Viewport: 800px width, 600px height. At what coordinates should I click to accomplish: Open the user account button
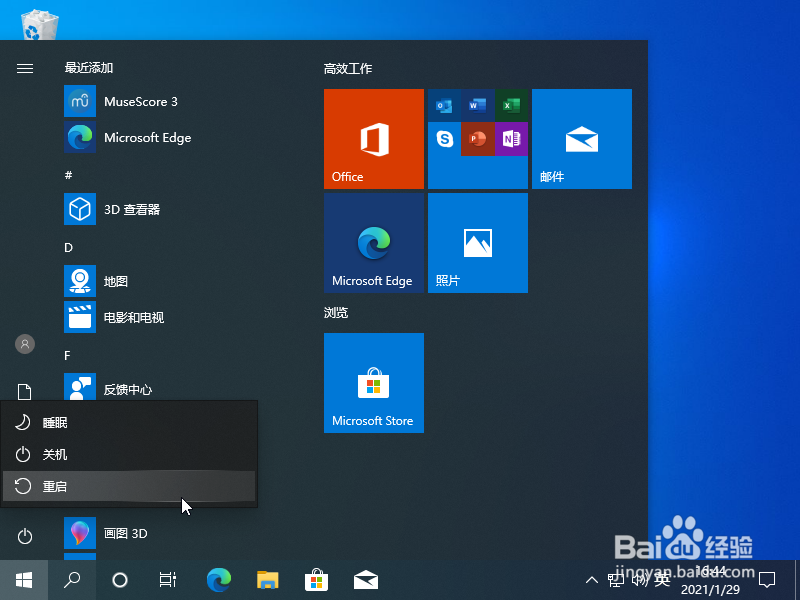click(24, 344)
